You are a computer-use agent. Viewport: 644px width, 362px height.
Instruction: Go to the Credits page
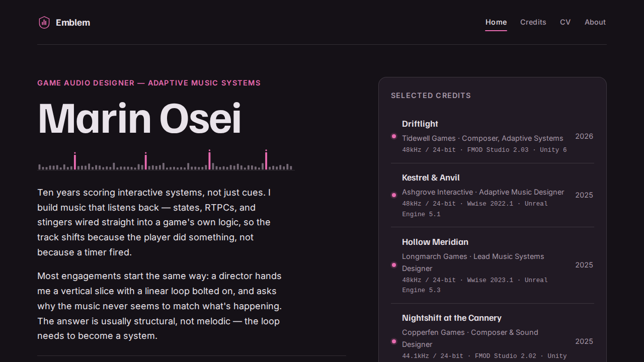click(x=533, y=22)
